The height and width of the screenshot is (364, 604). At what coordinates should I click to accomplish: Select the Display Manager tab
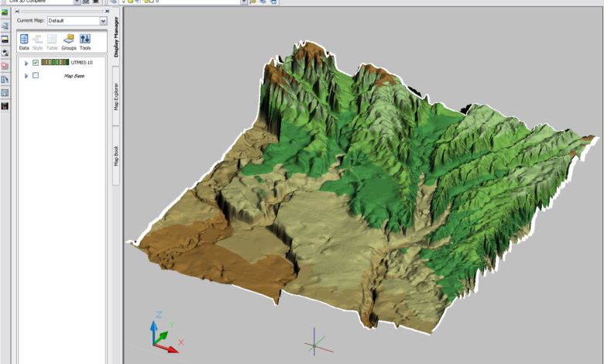click(116, 39)
